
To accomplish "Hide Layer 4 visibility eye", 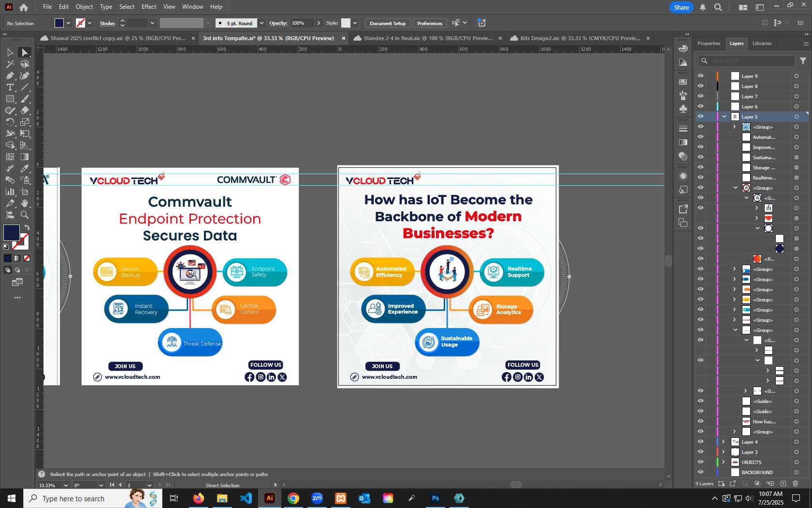I will coord(700,442).
